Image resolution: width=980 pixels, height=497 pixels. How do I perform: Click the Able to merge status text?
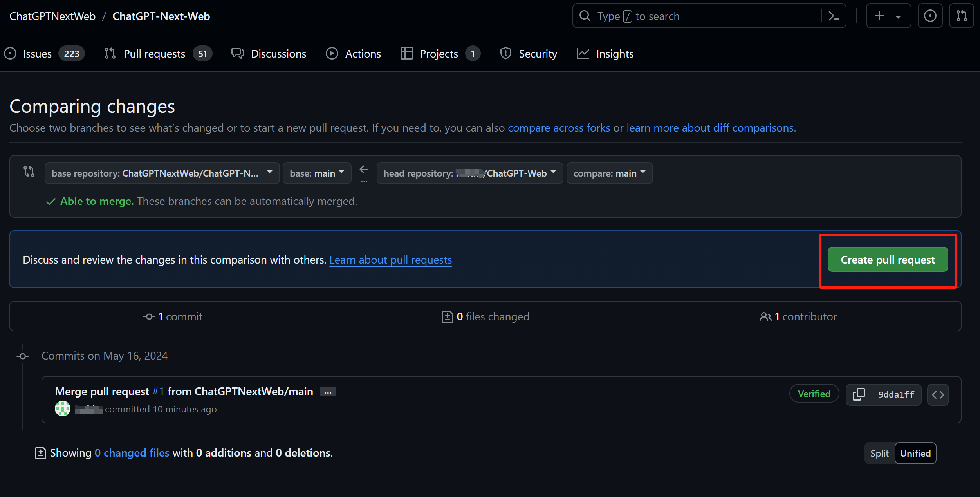(97, 201)
